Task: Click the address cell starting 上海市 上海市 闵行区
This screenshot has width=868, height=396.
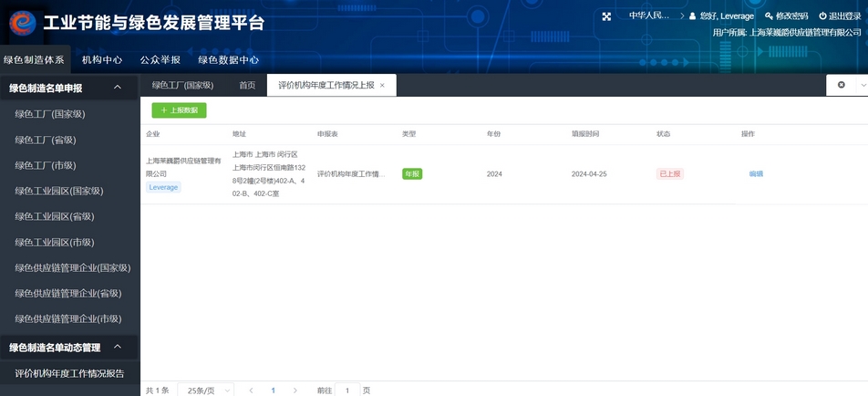Action: click(268, 174)
